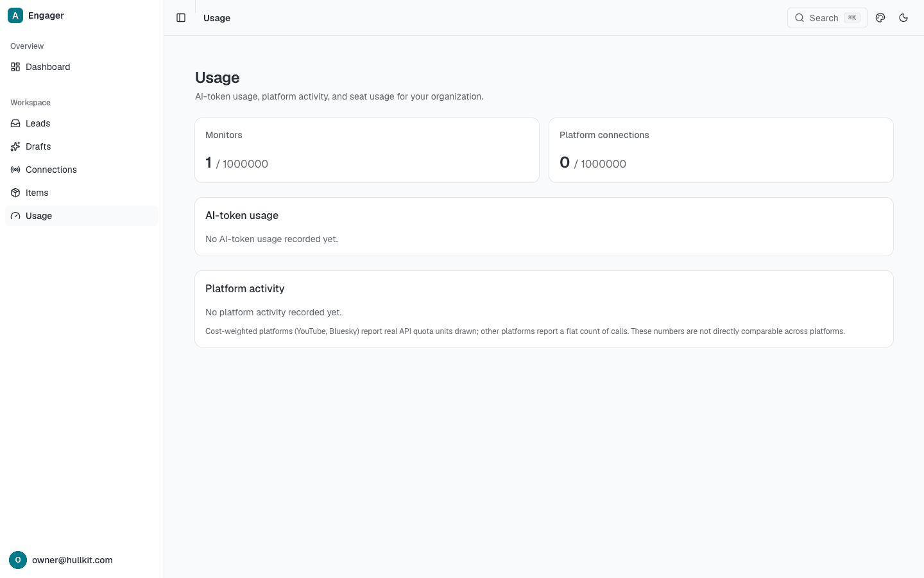The width and height of the screenshot is (924, 578).
Task: Click the Platform connections count '0'
Action: [x=565, y=162]
